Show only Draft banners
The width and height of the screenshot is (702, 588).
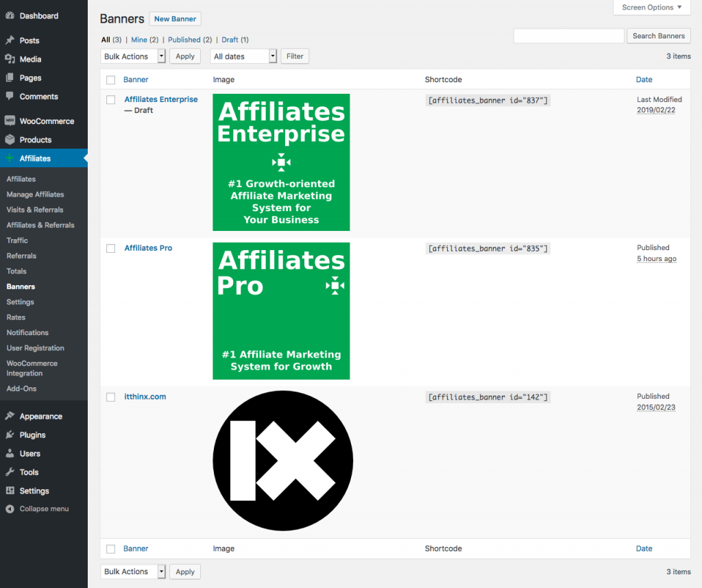[x=230, y=40]
